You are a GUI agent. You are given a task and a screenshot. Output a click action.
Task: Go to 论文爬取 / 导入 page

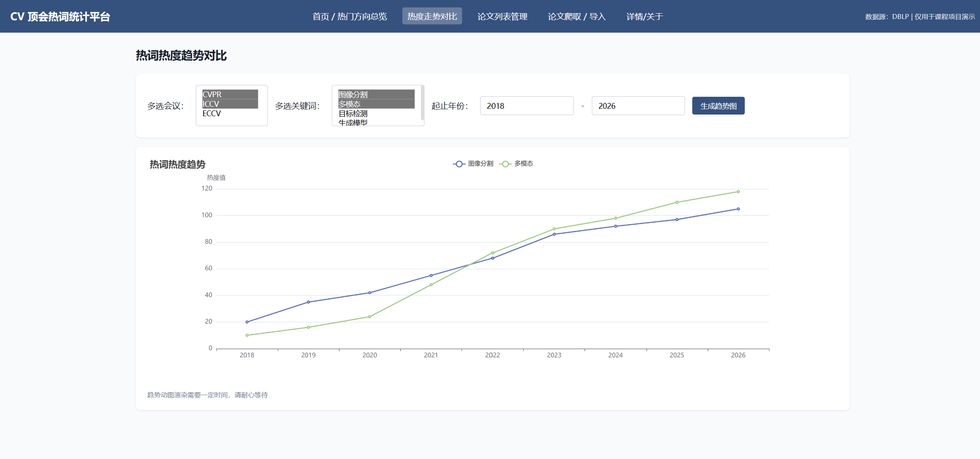point(577,16)
